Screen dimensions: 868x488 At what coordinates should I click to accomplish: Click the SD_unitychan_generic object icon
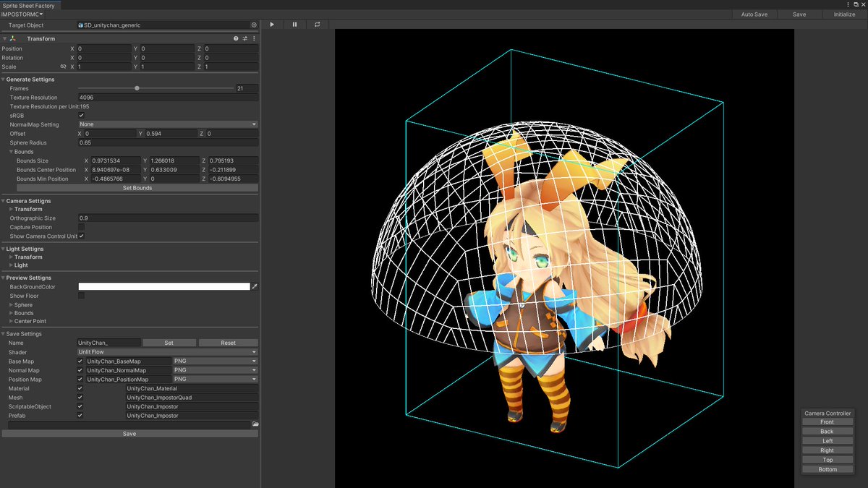(x=81, y=25)
